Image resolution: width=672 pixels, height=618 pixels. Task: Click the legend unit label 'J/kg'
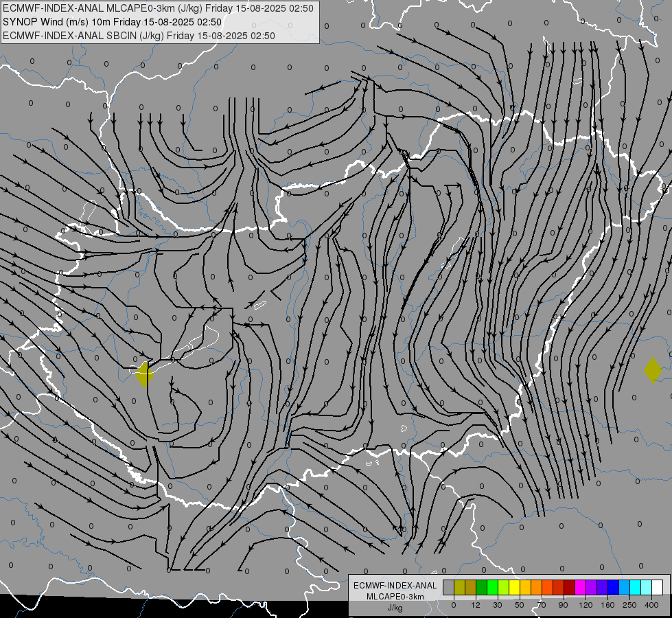pyautogui.click(x=395, y=608)
